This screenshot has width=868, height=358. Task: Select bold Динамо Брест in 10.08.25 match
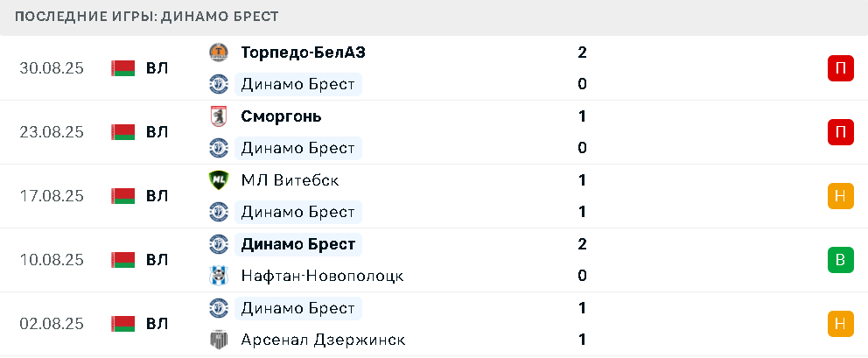tap(298, 244)
